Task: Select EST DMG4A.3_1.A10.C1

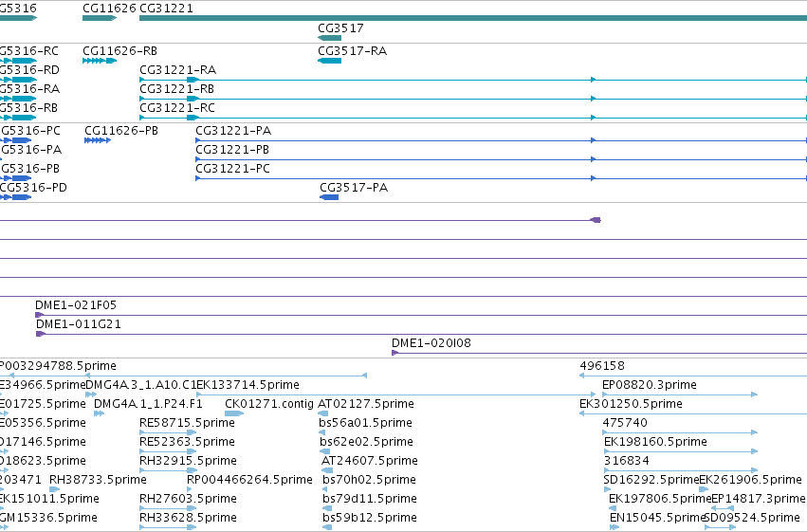Action: 141,385
